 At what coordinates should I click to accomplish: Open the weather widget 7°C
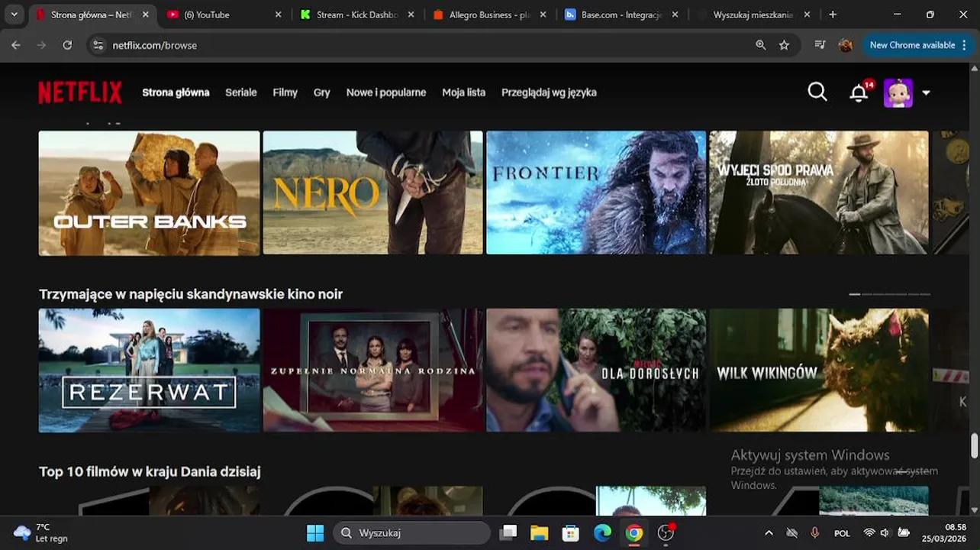pyautogui.click(x=42, y=532)
